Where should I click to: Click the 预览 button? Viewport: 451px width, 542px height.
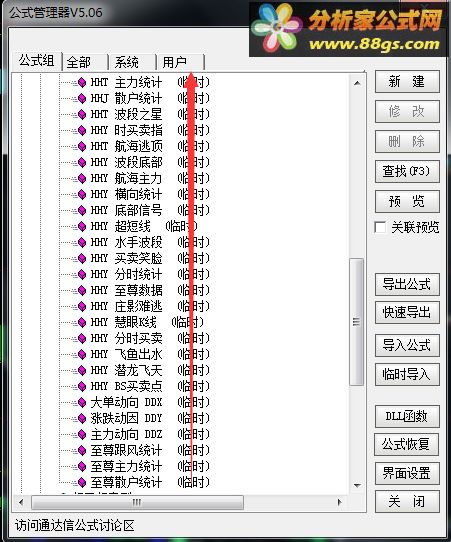pos(407,201)
